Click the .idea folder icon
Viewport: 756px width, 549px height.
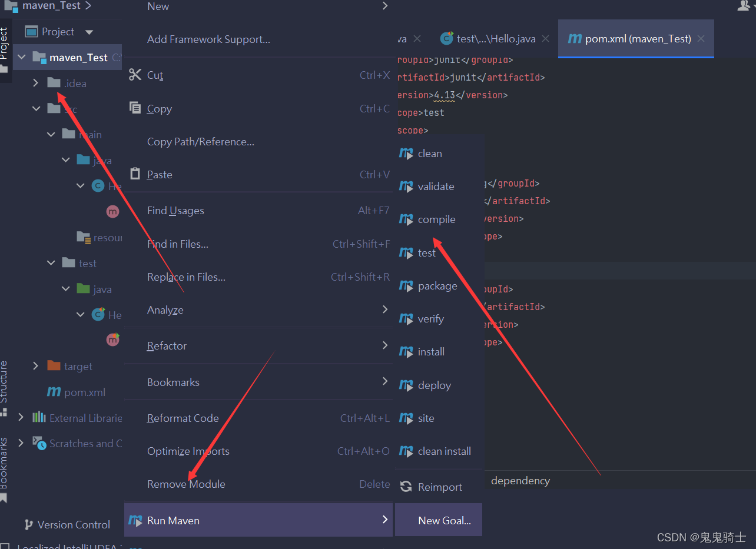pos(54,83)
